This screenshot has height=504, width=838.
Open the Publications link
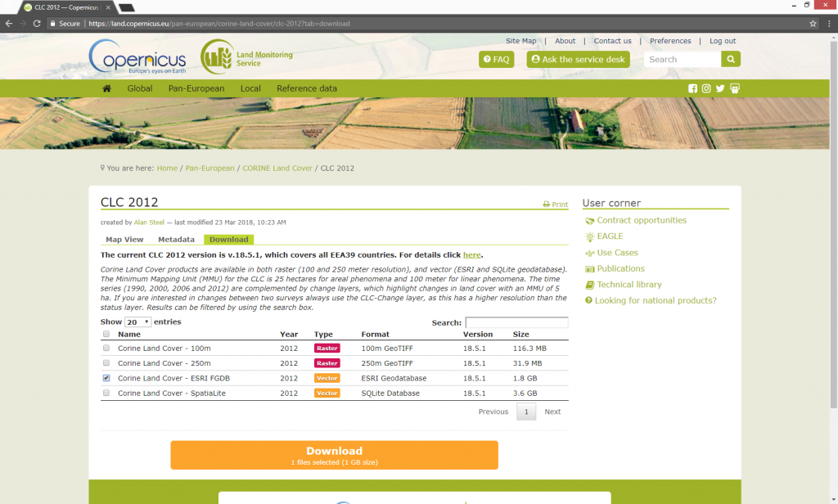click(x=620, y=268)
